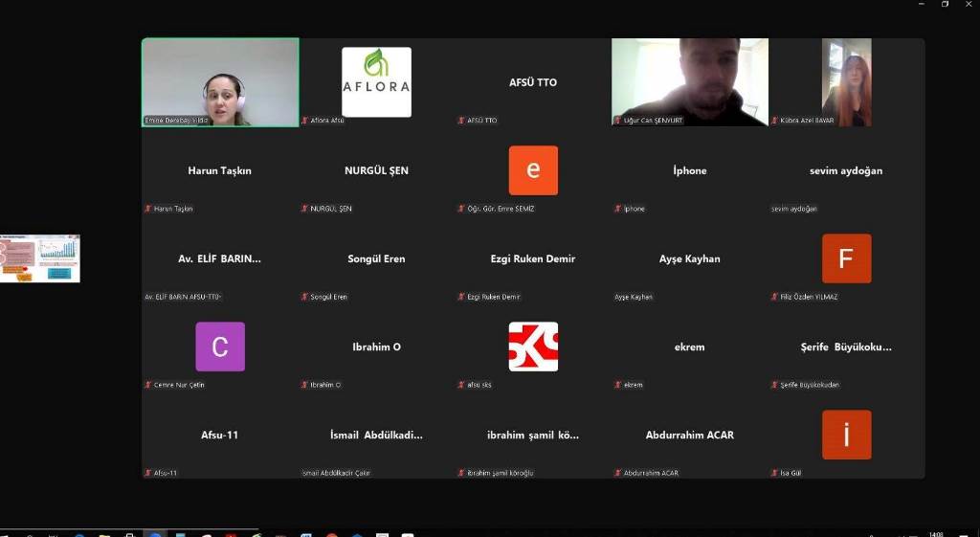The width and height of the screenshot is (980, 537).
Task: Click muted mic icon beside Öğr. Gör. Emre SEMİZ
Action: pos(461,208)
